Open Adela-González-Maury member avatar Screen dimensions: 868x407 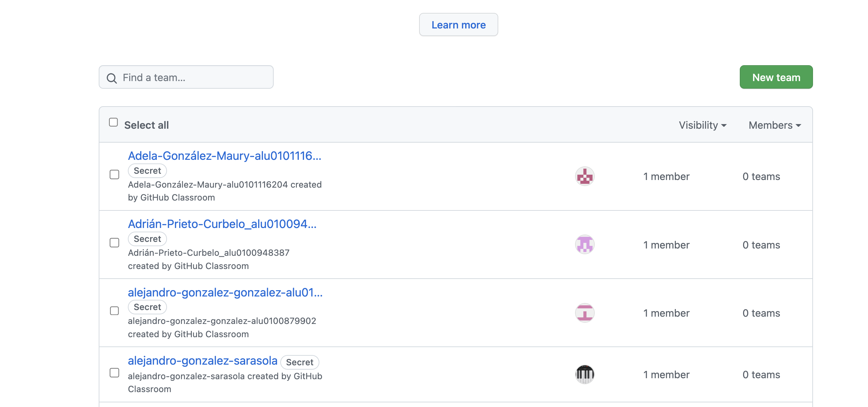(x=585, y=176)
